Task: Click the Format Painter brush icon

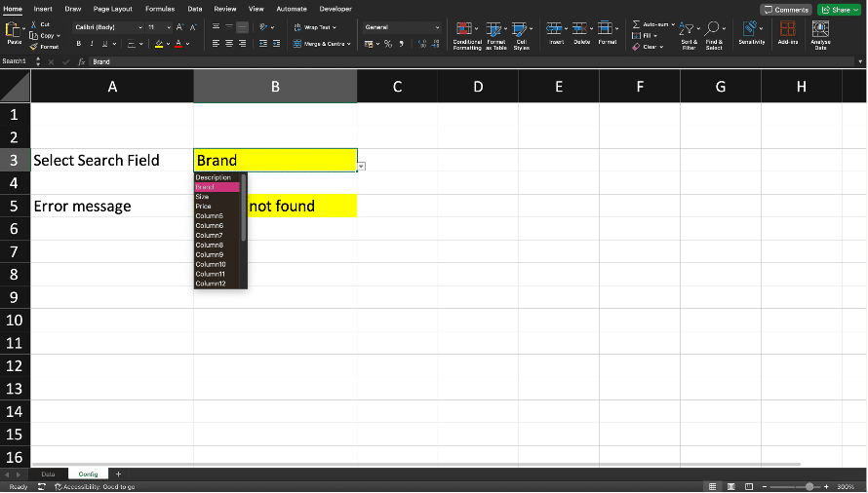Action: [35, 47]
